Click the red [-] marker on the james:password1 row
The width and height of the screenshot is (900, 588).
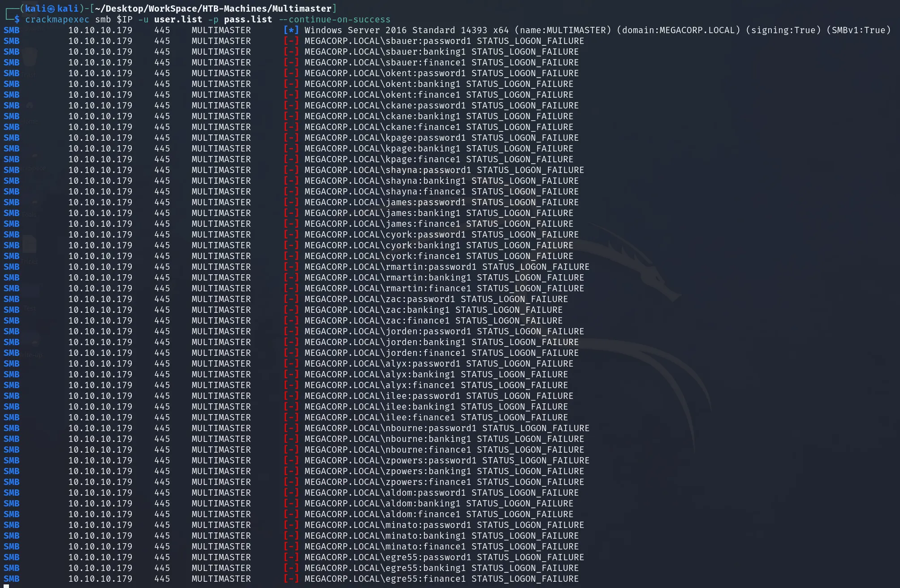(x=291, y=202)
